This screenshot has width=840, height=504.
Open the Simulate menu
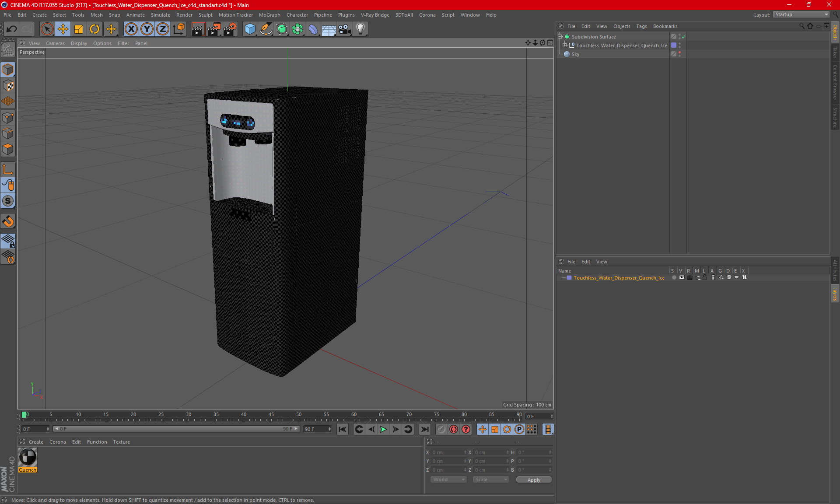160,15
